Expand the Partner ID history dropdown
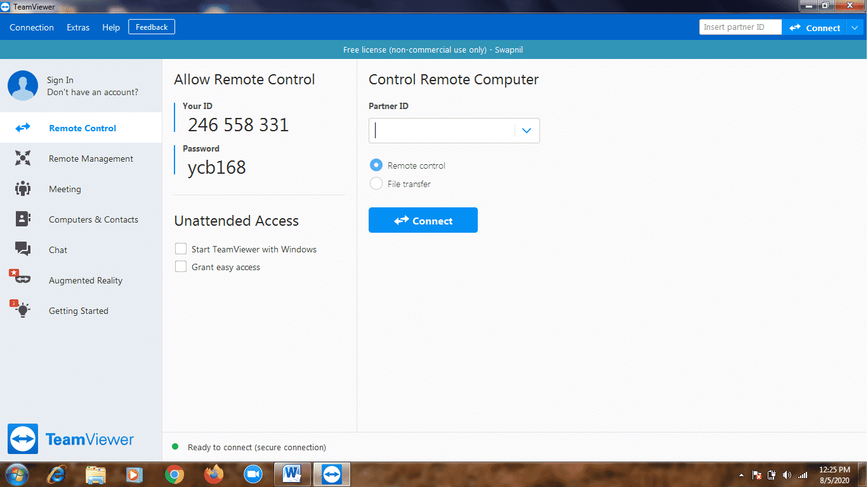The width and height of the screenshot is (868, 487). [527, 131]
